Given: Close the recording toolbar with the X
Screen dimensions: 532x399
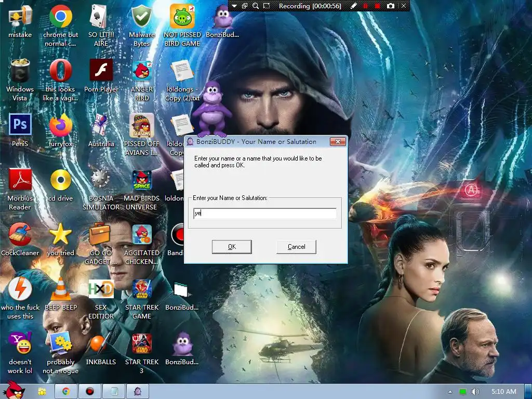Looking at the screenshot, I should pyautogui.click(x=403, y=6).
